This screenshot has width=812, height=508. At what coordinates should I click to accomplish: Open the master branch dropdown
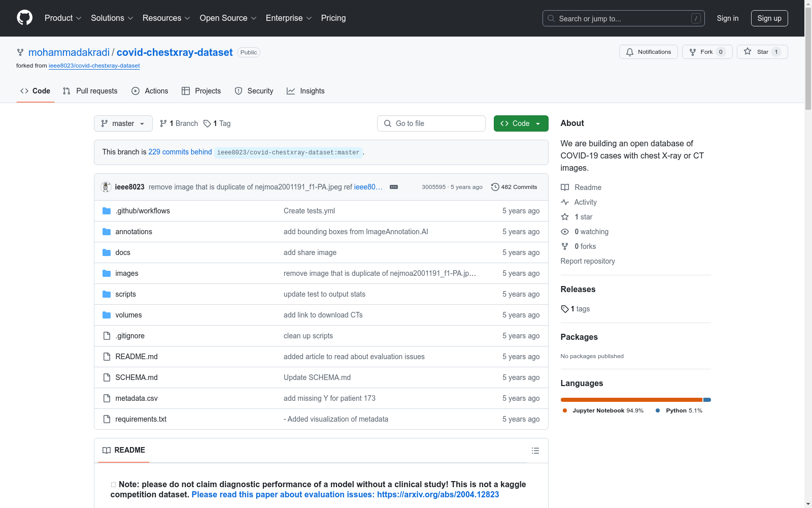pyautogui.click(x=123, y=123)
